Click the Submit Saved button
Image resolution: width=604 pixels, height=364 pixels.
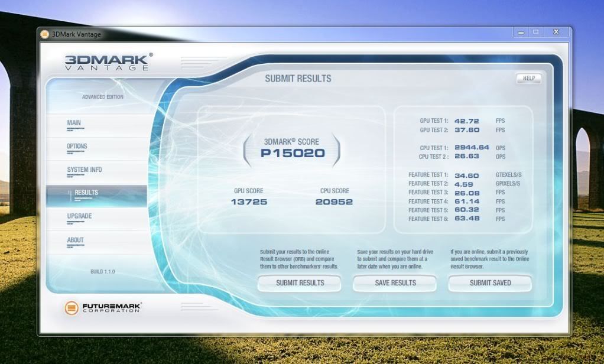tap(490, 283)
